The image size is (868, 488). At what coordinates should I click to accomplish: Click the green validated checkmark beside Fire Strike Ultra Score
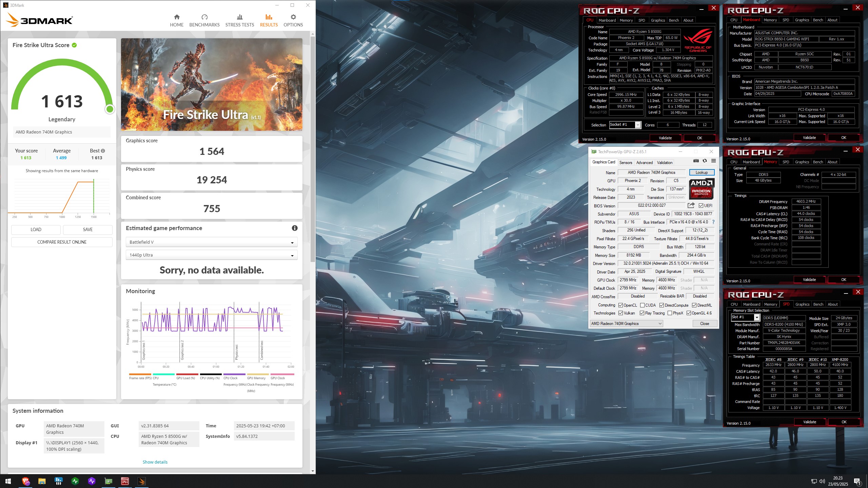[74, 45]
